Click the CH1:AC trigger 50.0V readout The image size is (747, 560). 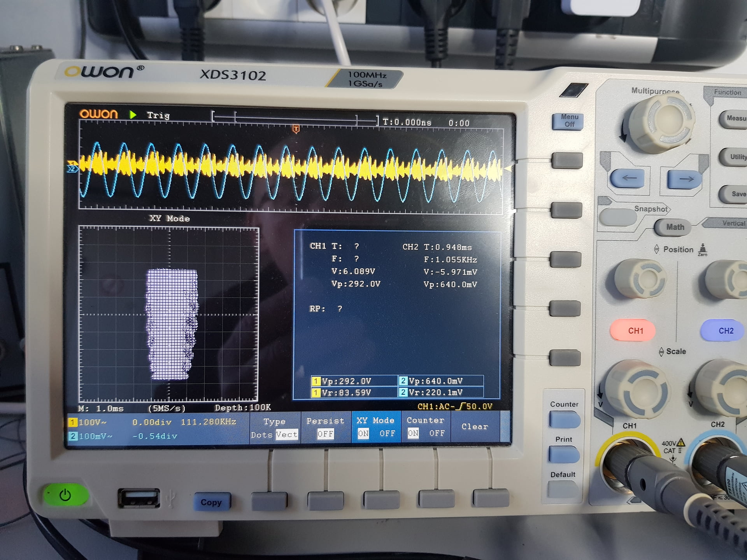(455, 406)
